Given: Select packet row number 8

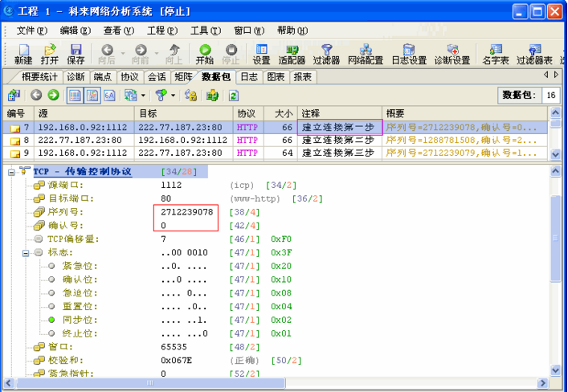Looking at the screenshot, I should tap(276, 141).
